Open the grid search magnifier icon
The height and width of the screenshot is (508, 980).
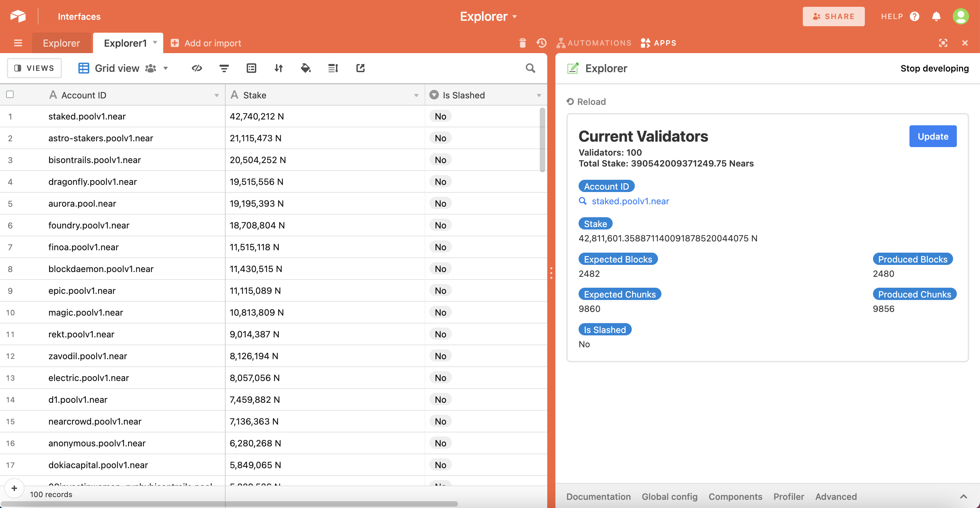530,68
